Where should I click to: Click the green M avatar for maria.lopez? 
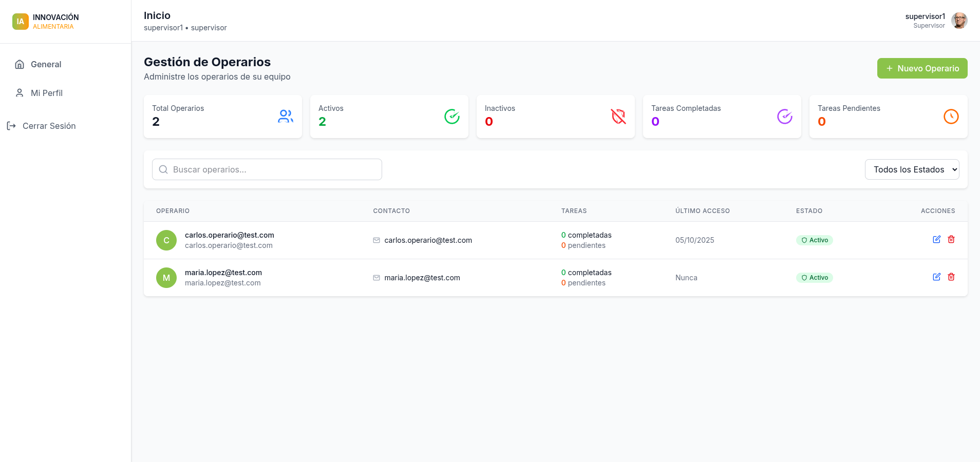166,278
